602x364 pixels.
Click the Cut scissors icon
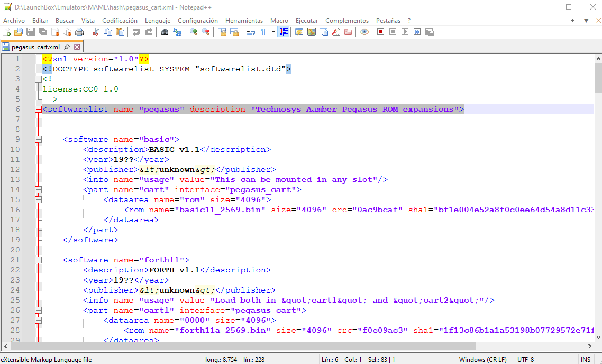tap(96, 32)
